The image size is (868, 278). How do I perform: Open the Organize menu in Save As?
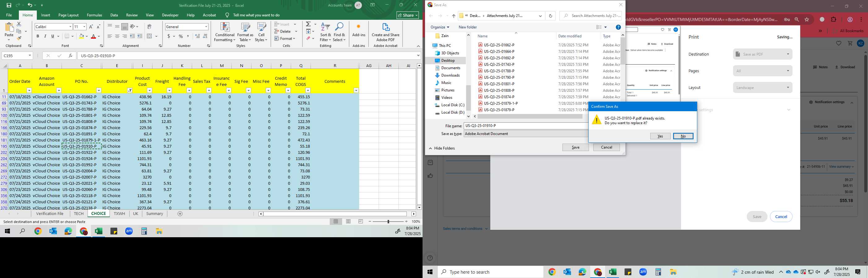coord(440,27)
